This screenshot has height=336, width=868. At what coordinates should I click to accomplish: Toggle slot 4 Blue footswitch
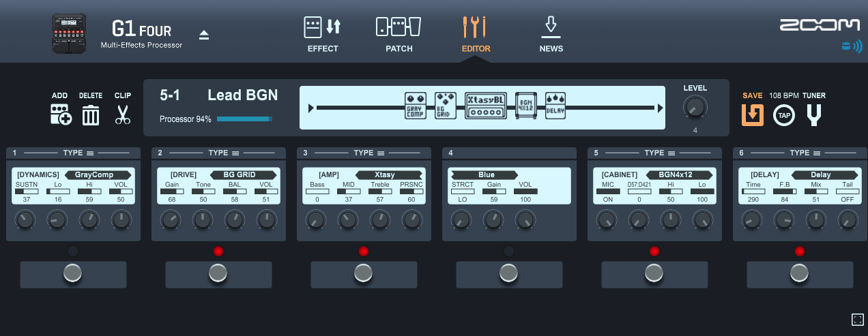(509, 274)
